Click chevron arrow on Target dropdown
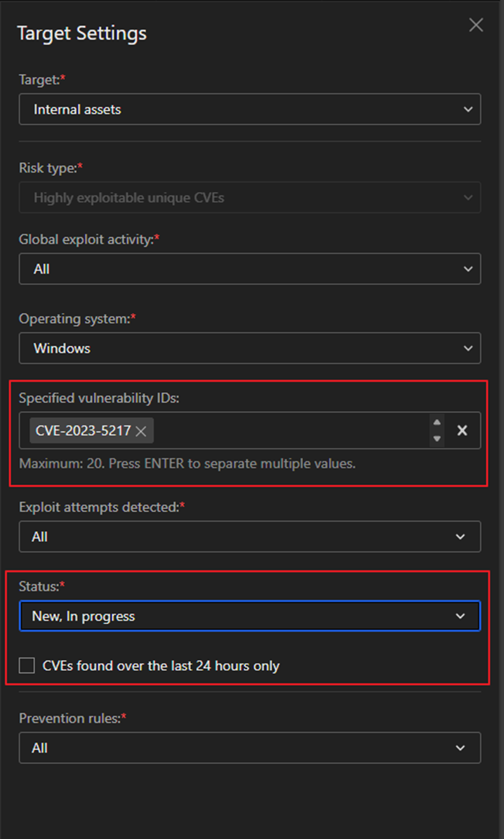The height and width of the screenshot is (839, 504). 468,110
